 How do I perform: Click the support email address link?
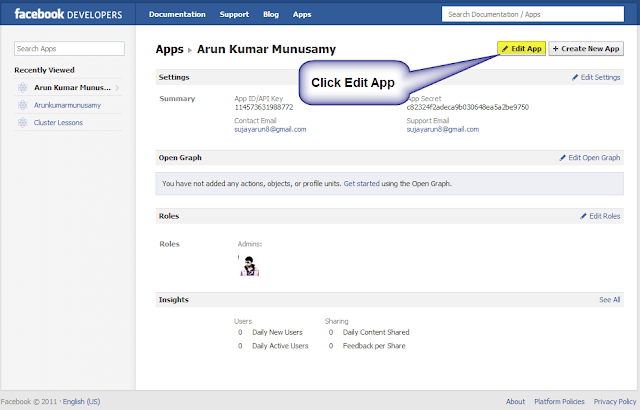click(x=443, y=129)
